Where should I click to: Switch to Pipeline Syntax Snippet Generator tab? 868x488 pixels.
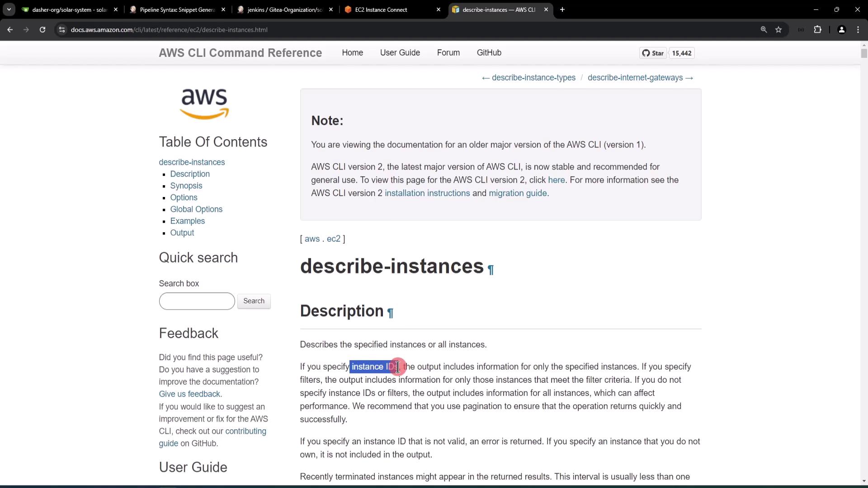(177, 9)
